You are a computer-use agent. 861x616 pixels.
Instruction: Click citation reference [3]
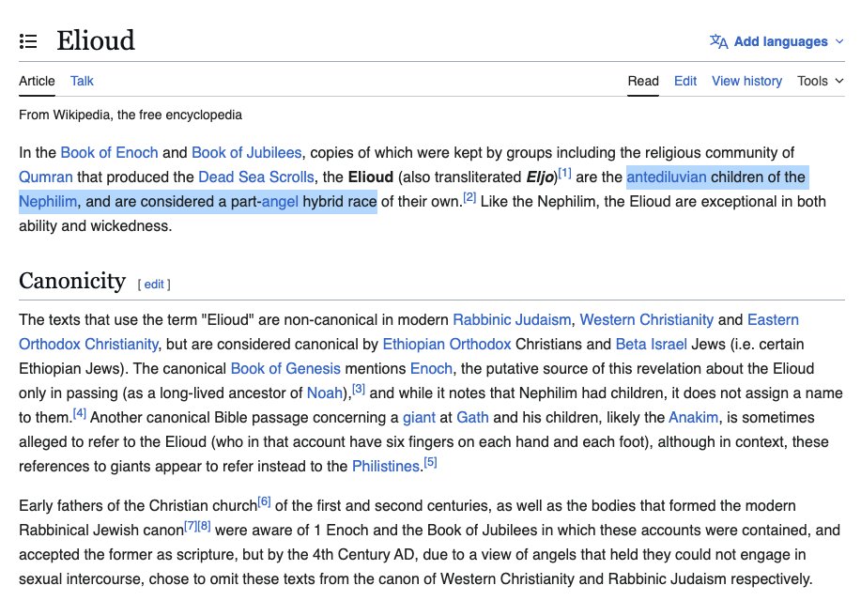pos(358,389)
